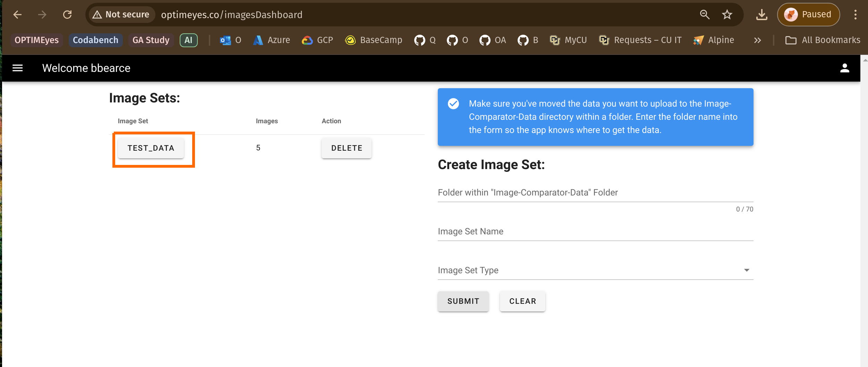Click the user account icon
868x367 pixels.
point(845,68)
